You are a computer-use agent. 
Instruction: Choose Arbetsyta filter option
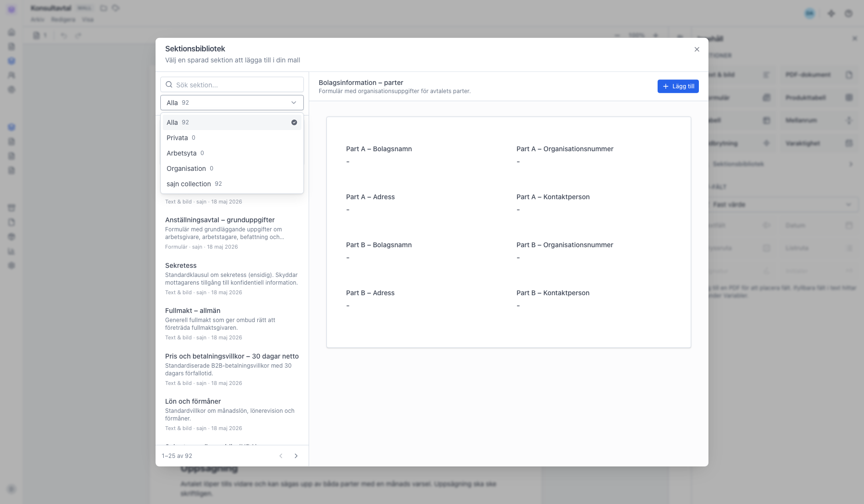(232, 153)
